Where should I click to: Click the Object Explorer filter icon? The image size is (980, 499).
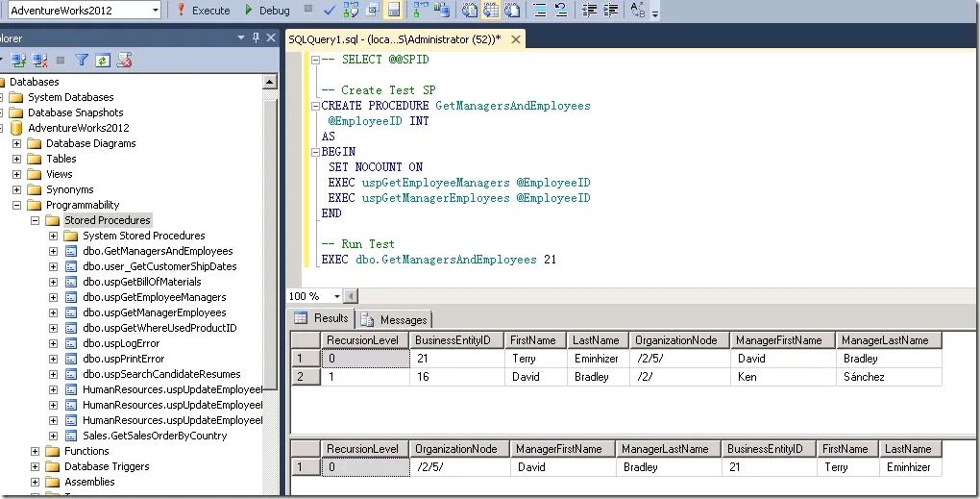click(82, 60)
